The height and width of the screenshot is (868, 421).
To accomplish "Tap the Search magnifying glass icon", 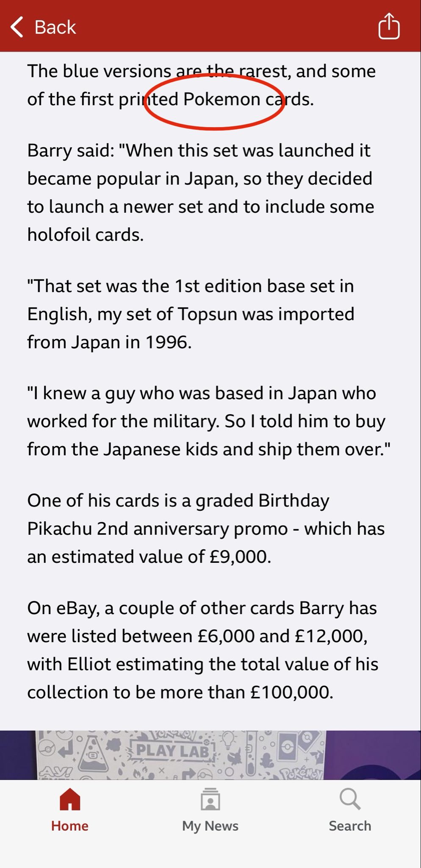I will (x=350, y=799).
